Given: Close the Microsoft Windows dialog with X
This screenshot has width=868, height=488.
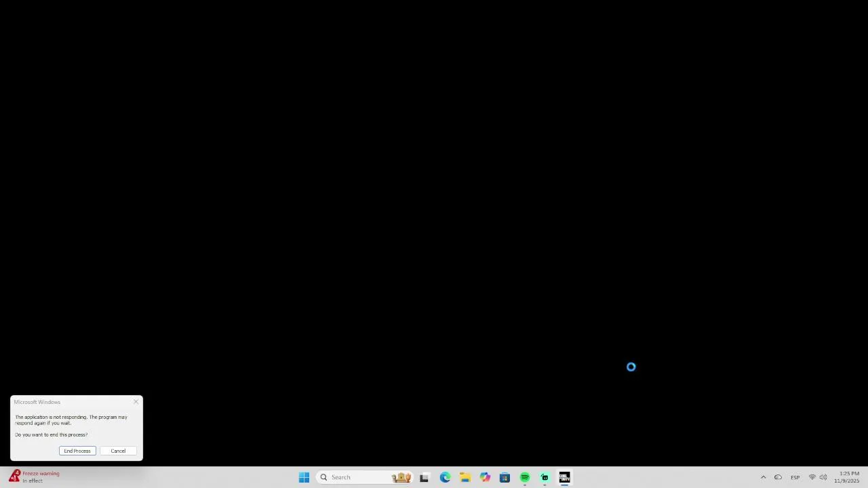Looking at the screenshot, I should pos(136,402).
